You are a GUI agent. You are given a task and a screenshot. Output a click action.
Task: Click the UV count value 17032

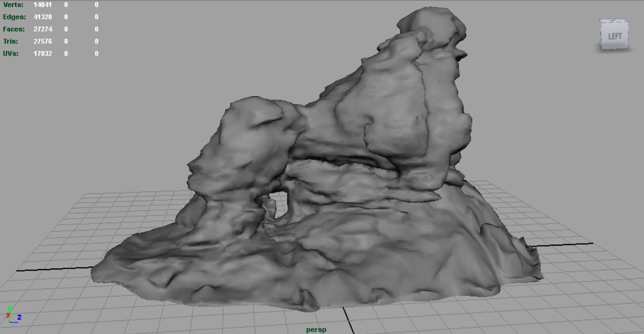[x=43, y=54]
